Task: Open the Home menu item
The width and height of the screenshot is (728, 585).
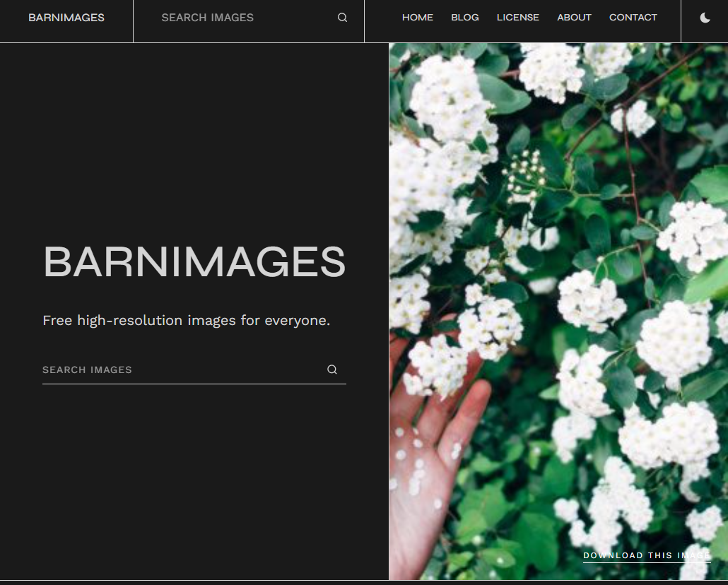Action: [418, 18]
